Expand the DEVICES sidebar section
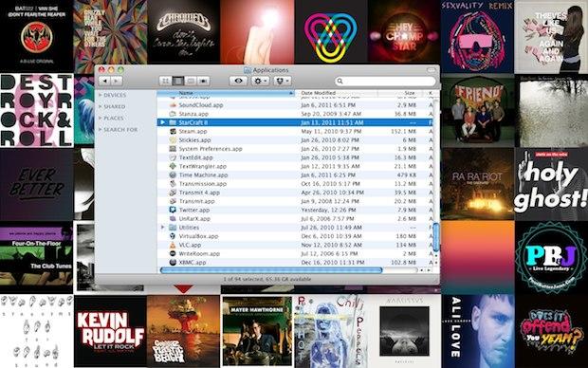Viewport: 588px width, 368px height. [101, 95]
